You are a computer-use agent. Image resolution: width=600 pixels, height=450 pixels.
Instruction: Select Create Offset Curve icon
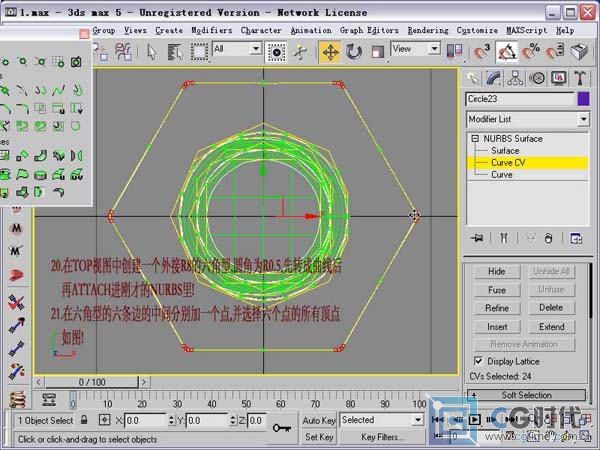pyautogui.click(x=76, y=90)
